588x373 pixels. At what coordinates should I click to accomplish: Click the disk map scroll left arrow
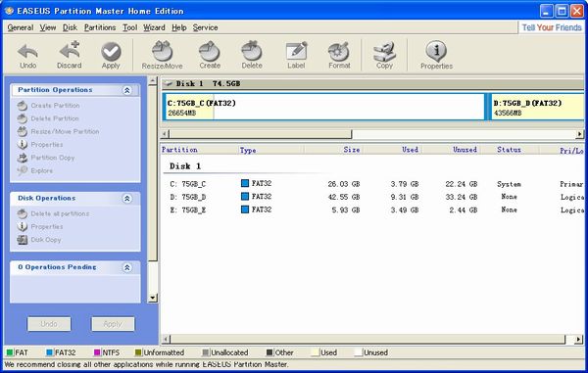pyautogui.click(x=165, y=134)
